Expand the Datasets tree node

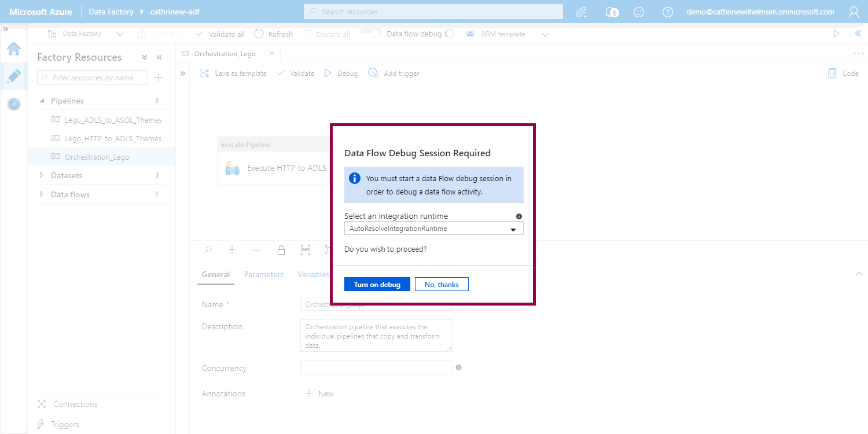42,175
